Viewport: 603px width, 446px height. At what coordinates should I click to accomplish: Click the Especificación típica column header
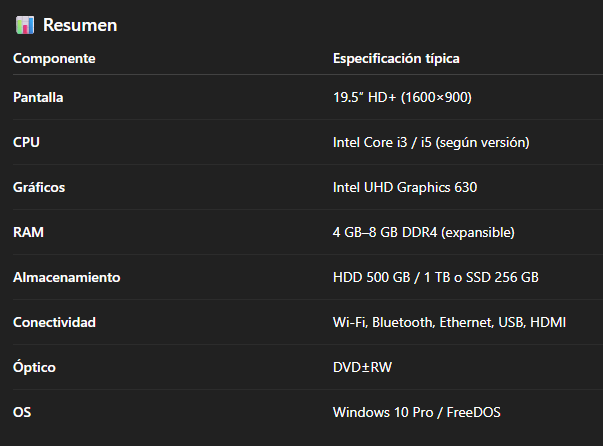396,59
